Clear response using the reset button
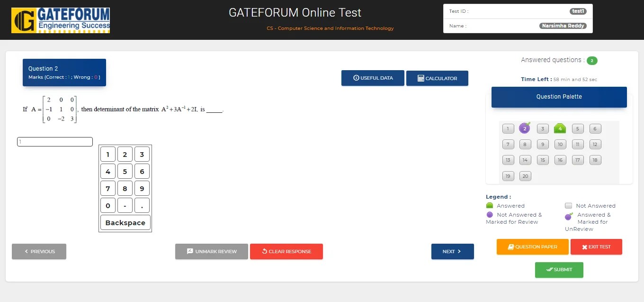This screenshot has width=644, height=302. [x=286, y=251]
